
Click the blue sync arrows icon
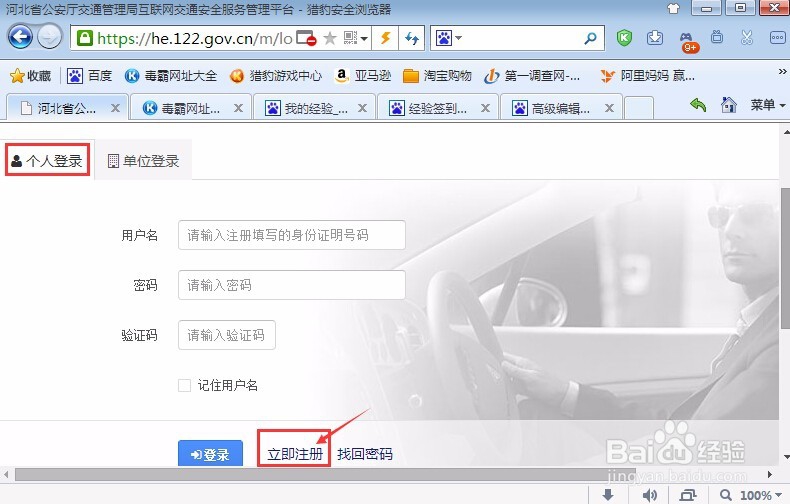(x=412, y=38)
